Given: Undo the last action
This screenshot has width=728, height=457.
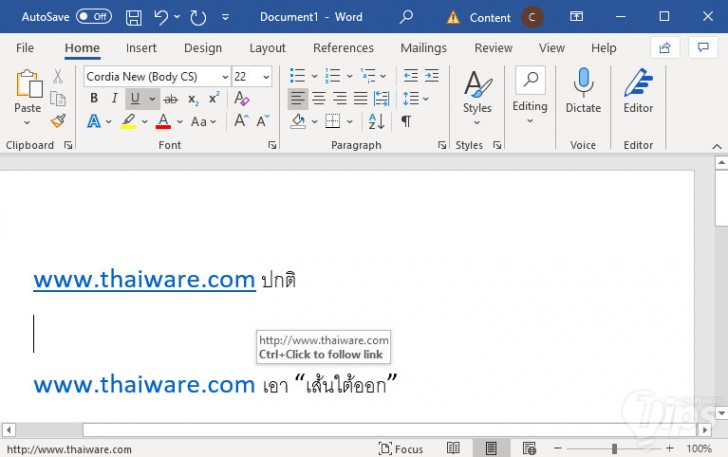Looking at the screenshot, I should click(161, 17).
